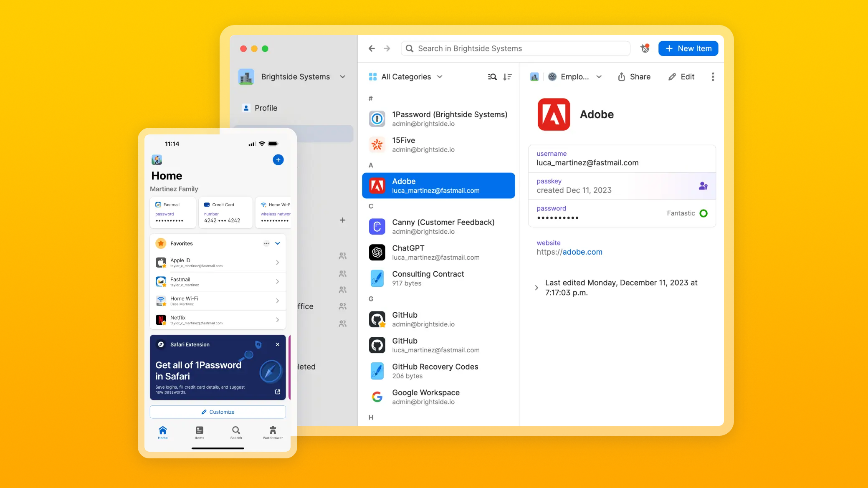Open the All Categories dropdown
The height and width of the screenshot is (488, 868).
pyautogui.click(x=405, y=77)
